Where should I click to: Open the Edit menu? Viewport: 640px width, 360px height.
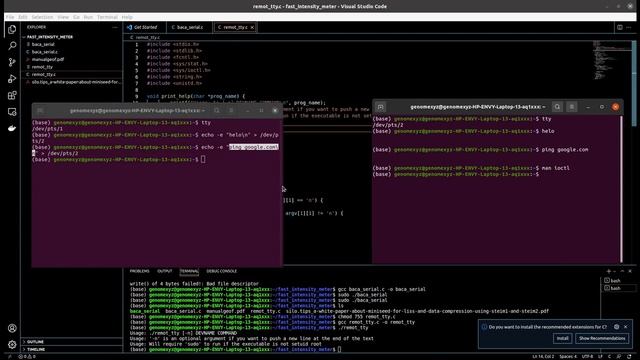point(23,17)
